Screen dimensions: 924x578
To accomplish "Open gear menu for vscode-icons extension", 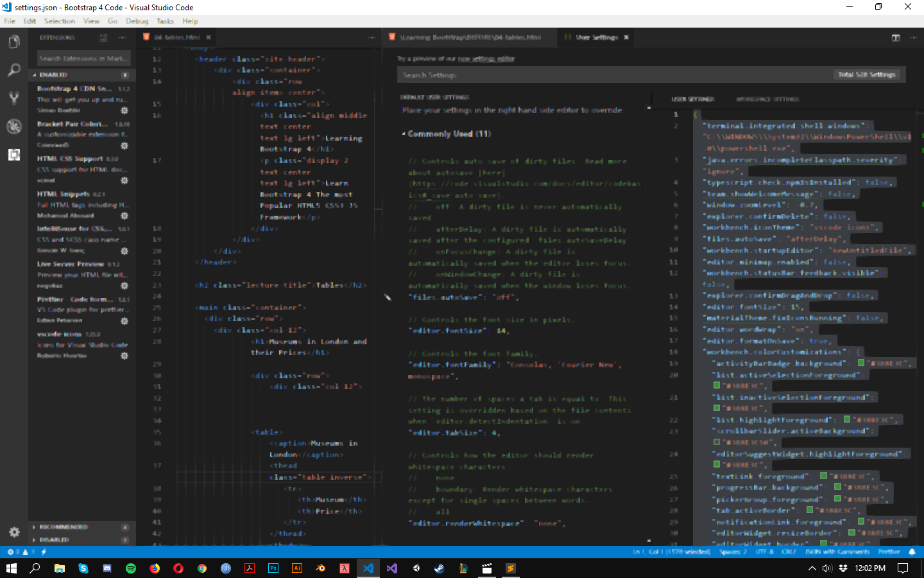I will point(124,356).
